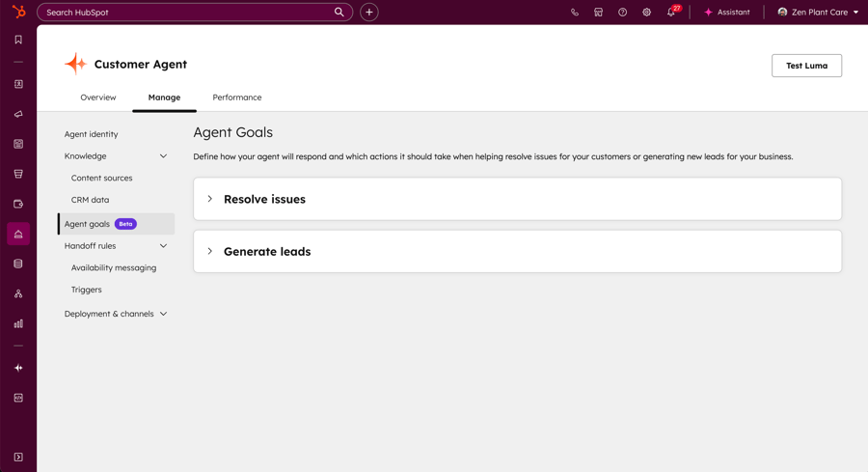Open the phone calling icon
The height and width of the screenshot is (472, 868).
575,13
